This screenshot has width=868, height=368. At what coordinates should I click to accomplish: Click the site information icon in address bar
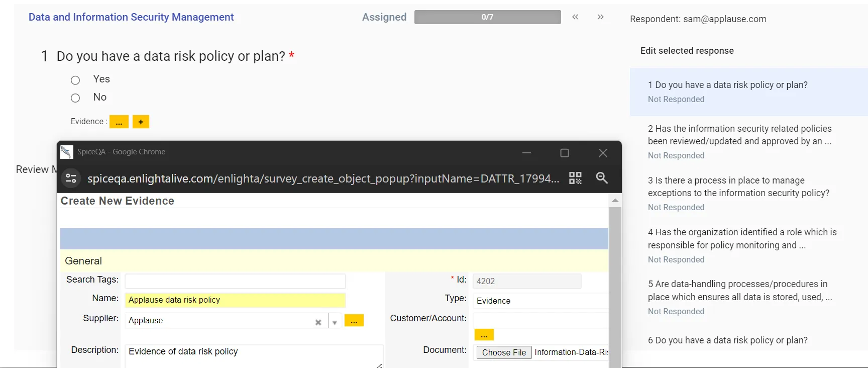71,178
